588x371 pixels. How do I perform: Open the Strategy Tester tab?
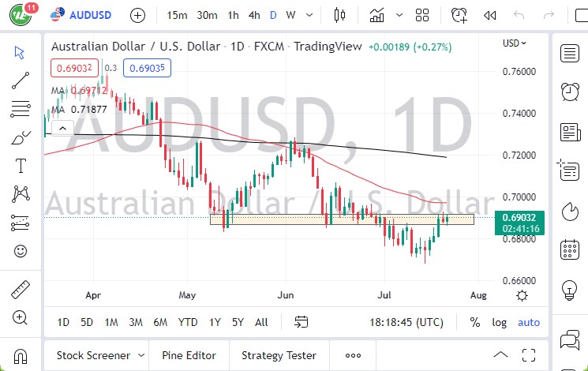click(279, 356)
